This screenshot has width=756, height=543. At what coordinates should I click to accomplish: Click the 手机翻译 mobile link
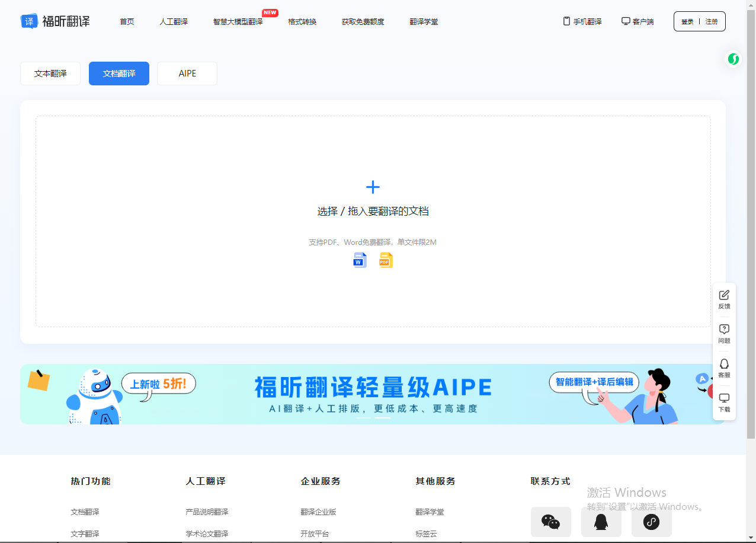[x=582, y=21]
